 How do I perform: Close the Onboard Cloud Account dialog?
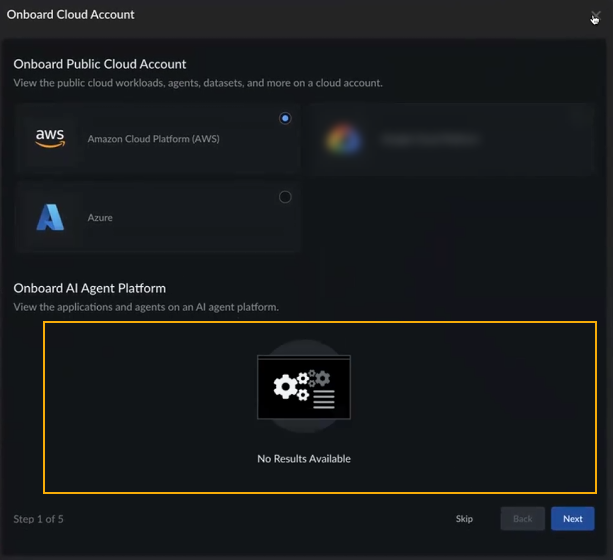pyautogui.click(x=595, y=15)
